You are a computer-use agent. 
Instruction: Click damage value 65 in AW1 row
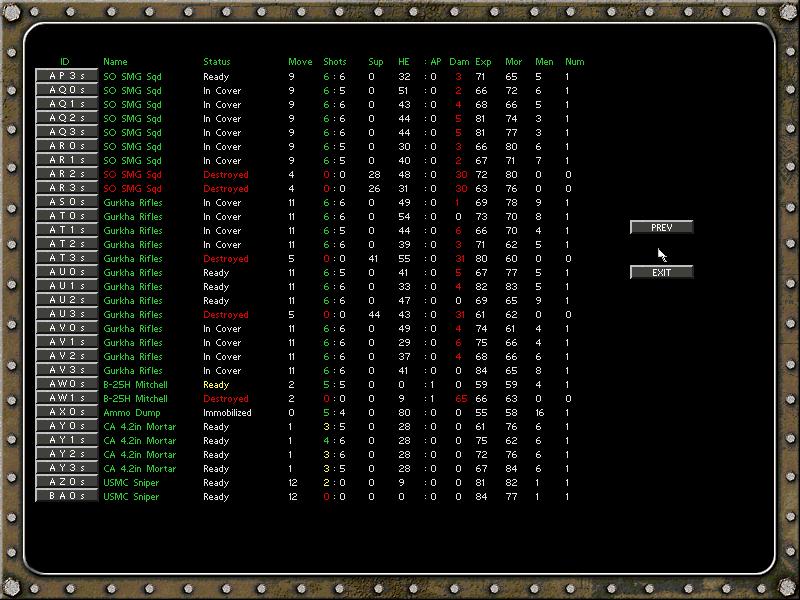461,398
